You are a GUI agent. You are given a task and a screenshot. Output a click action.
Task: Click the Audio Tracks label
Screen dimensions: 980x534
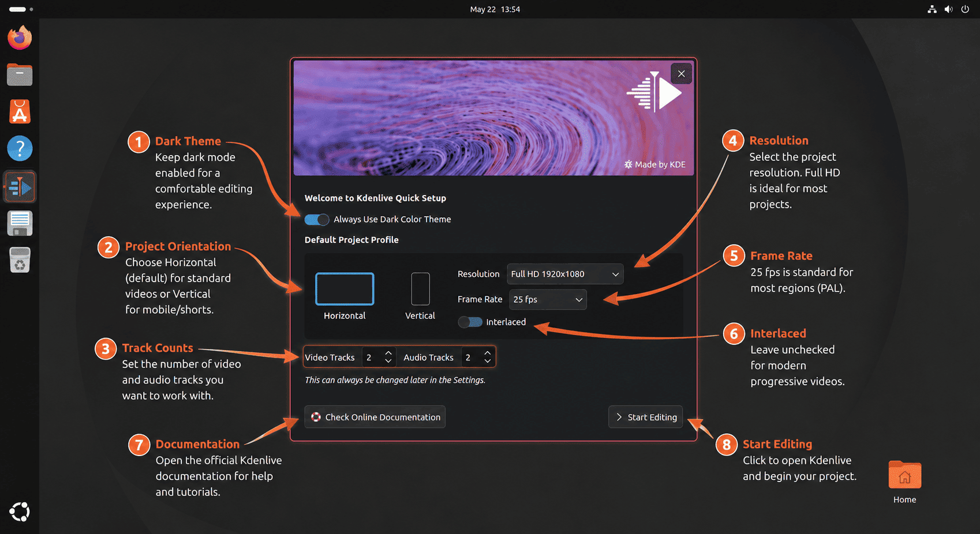(428, 358)
